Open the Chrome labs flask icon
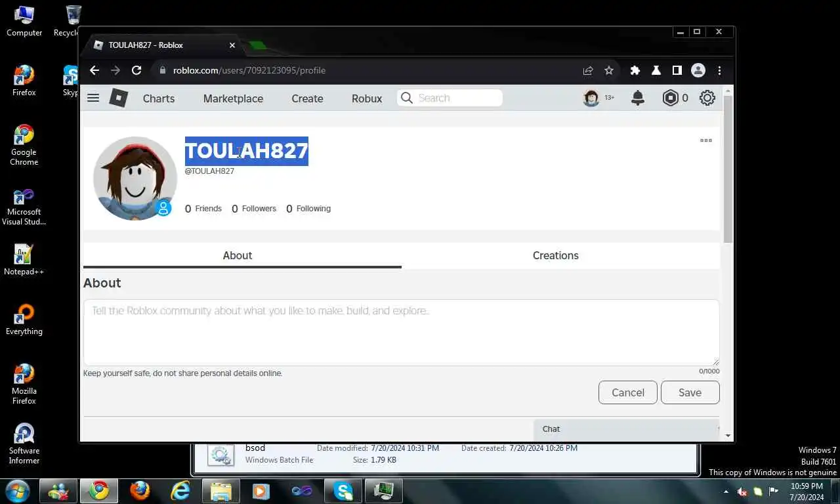Viewport: 840px width, 504px height. click(656, 70)
